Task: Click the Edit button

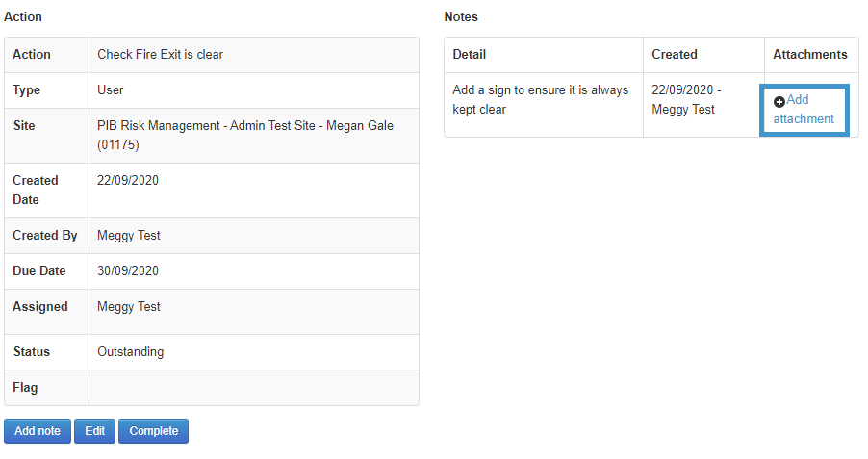Action: [94, 431]
